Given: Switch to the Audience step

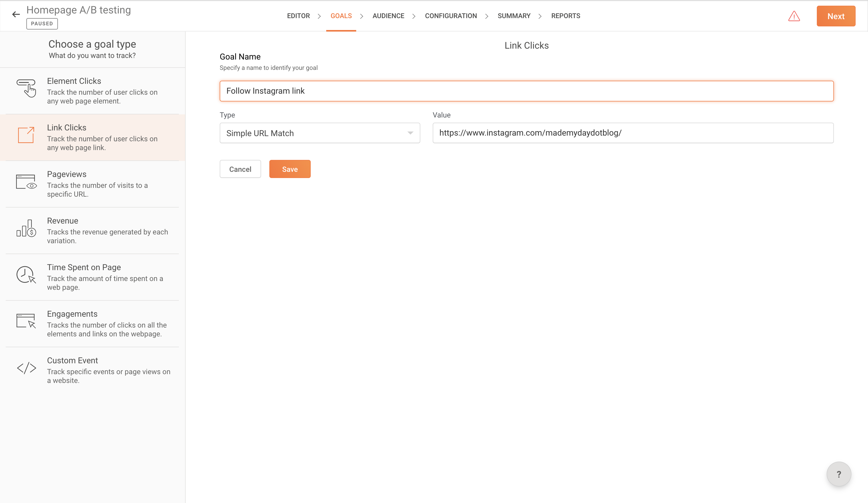Looking at the screenshot, I should point(388,16).
